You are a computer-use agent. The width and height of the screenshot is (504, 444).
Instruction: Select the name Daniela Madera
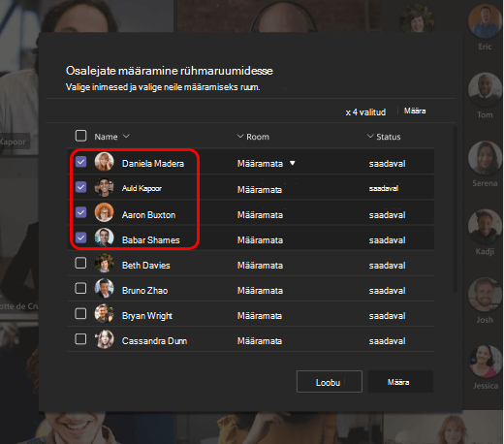pyautogui.click(x=153, y=164)
